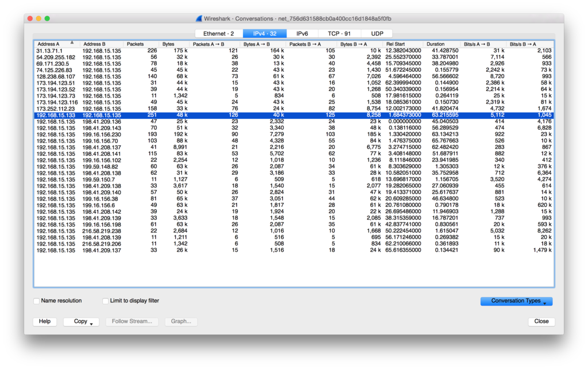Screen dimensions: 588x369
Task: Sort by the Address B column header
Action: click(x=102, y=44)
